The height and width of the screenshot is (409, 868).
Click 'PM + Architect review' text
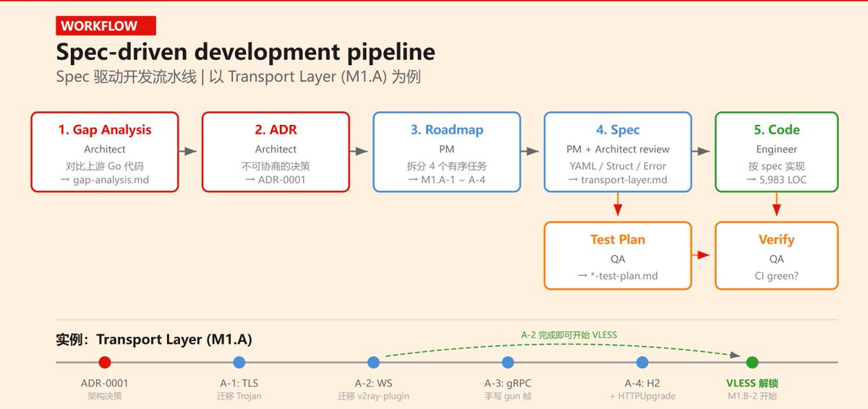(x=618, y=150)
